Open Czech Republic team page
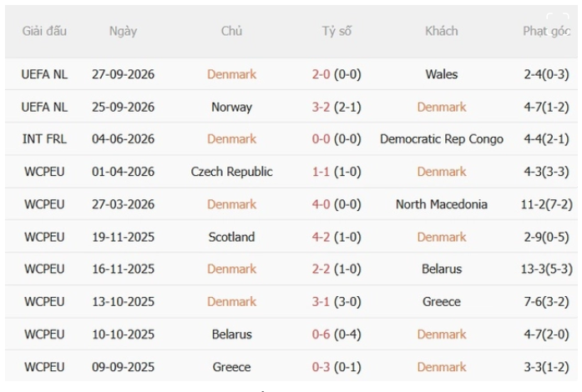 pos(231,172)
